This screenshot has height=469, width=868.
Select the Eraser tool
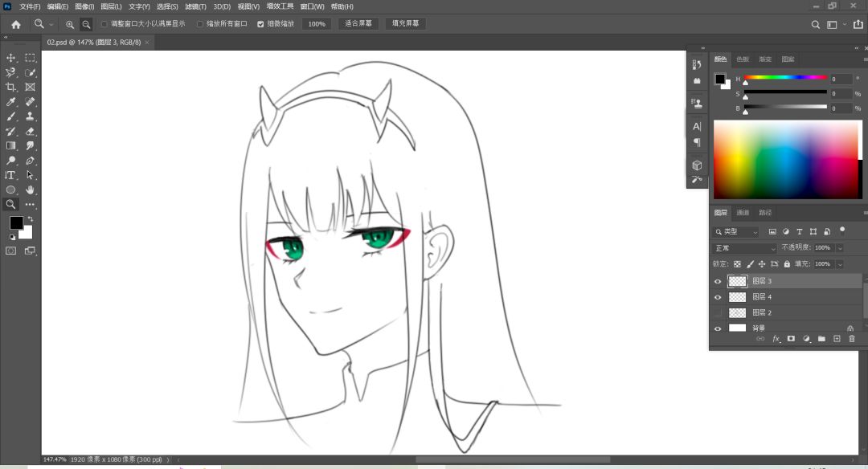coord(30,131)
